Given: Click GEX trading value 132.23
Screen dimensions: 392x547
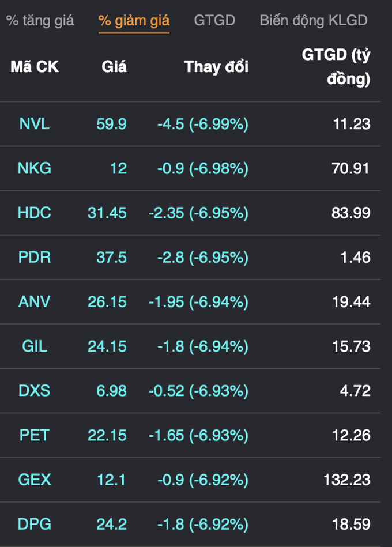Looking at the screenshot, I should (347, 480).
